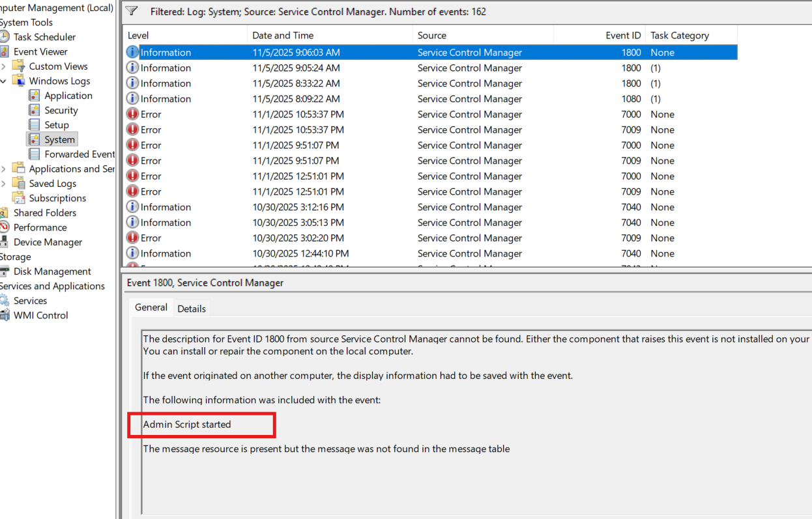Click the Information icon of 9:05:24 AM event
This screenshot has width=812, height=519.
(x=132, y=68)
